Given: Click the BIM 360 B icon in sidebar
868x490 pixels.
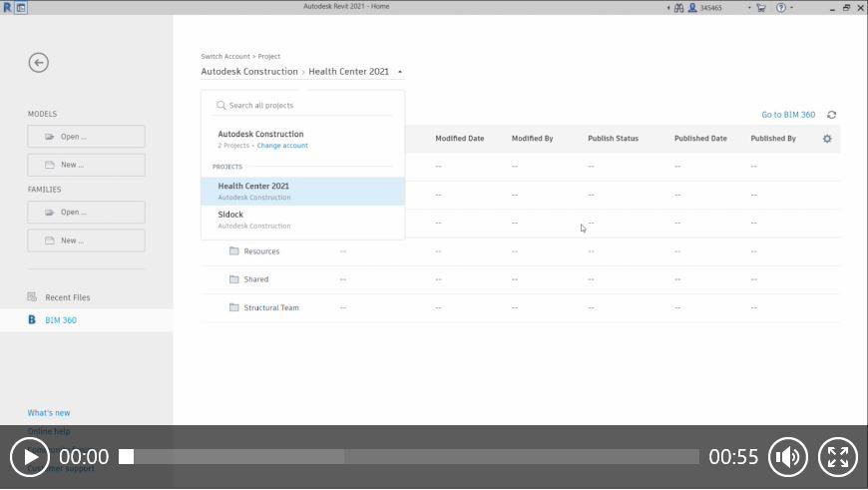Looking at the screenshot, I should [32, 319].
